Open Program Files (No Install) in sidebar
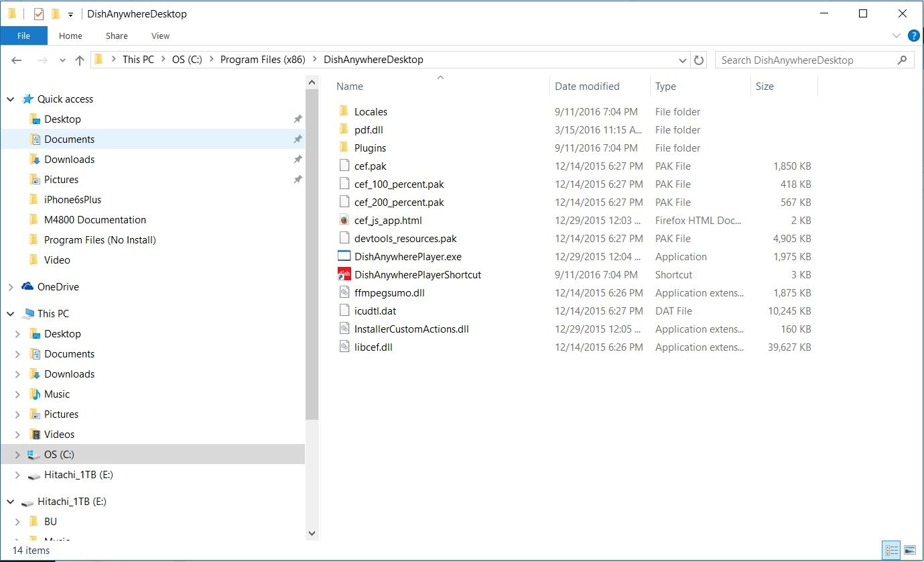 (x=100, y=240)
